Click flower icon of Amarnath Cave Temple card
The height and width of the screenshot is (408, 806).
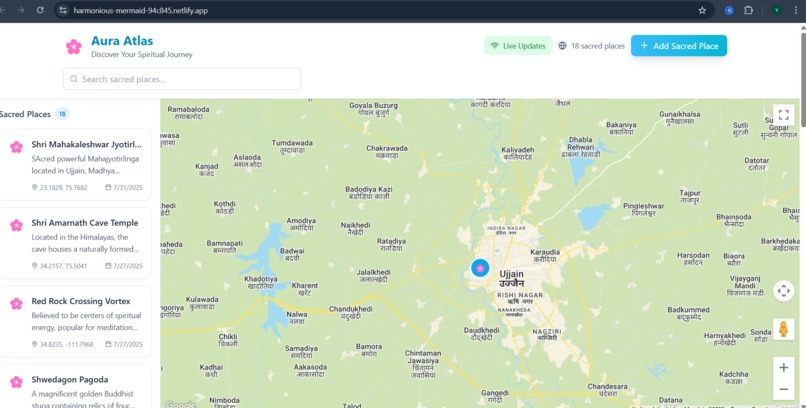point(16,225)
